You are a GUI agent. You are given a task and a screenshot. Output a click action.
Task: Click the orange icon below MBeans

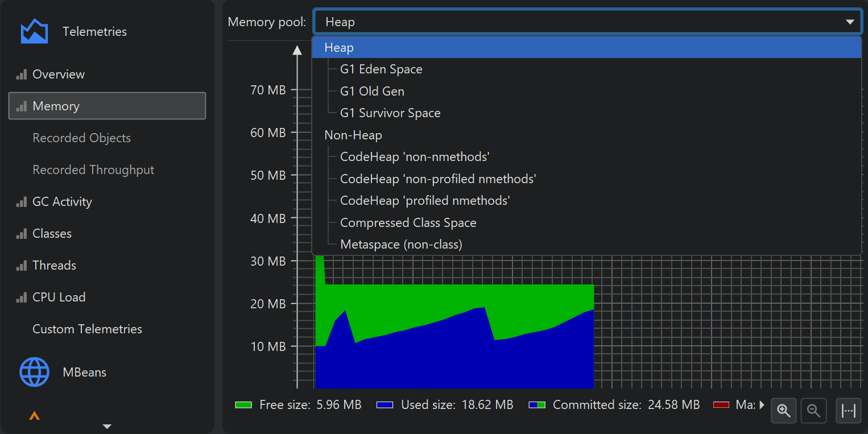(x=34, y=416)
